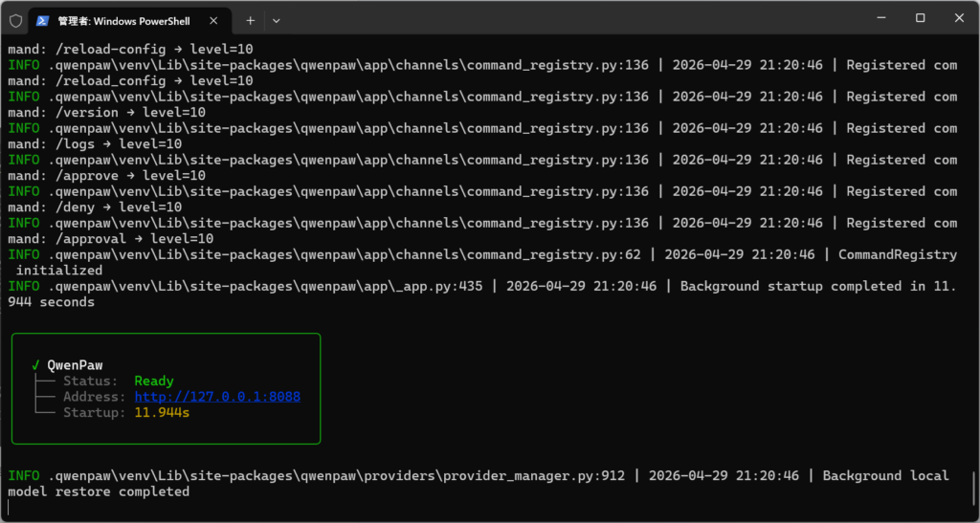Screen dimensions: 980x523
Task: Click the '944 seconds' log line
Action: pos(52,302)
